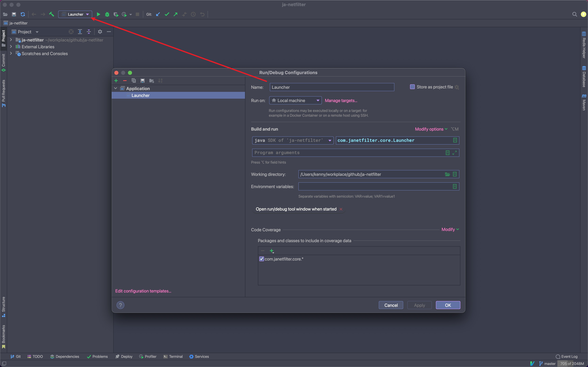This screenshot has height=367, width=588.
Task: Open java SDK selection dropdown
Action: click(293, 140)
